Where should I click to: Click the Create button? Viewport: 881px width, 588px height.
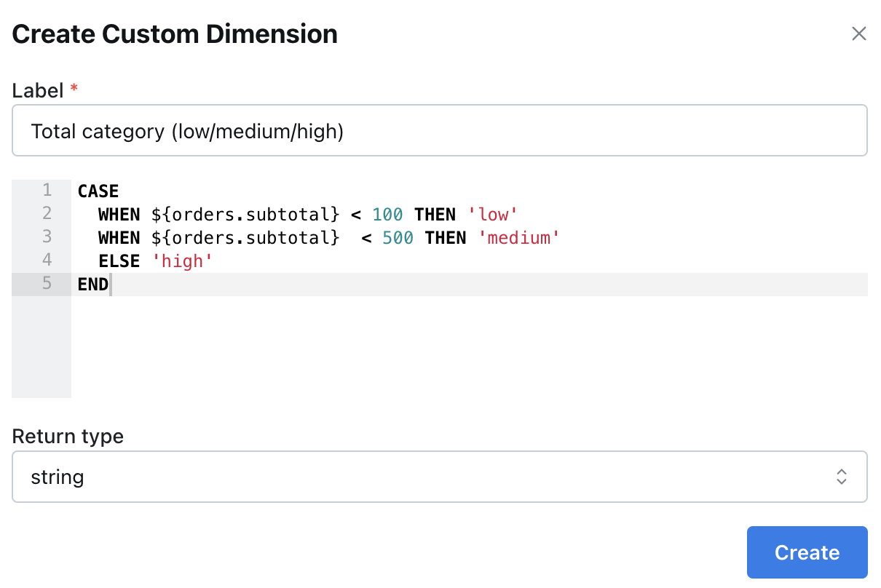807,552
